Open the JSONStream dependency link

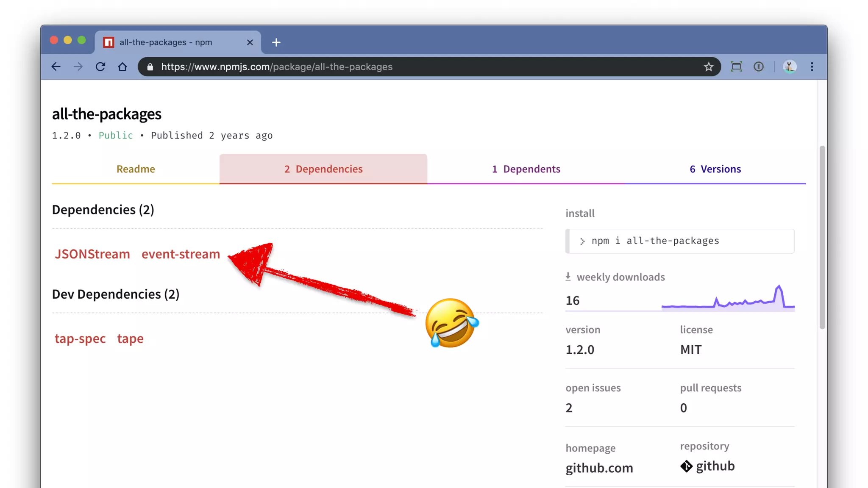[x=92, y=254]
